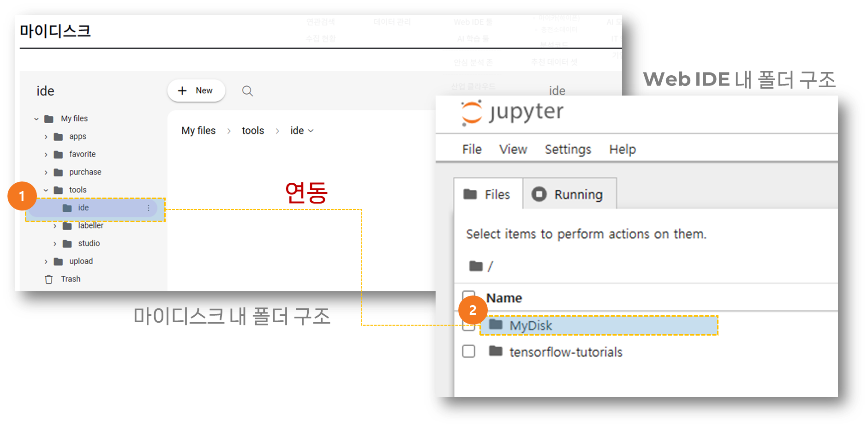Viewport: 868px width, 427px height.
Task: Open the MyDisk folder
Action: tap(531, 326)
